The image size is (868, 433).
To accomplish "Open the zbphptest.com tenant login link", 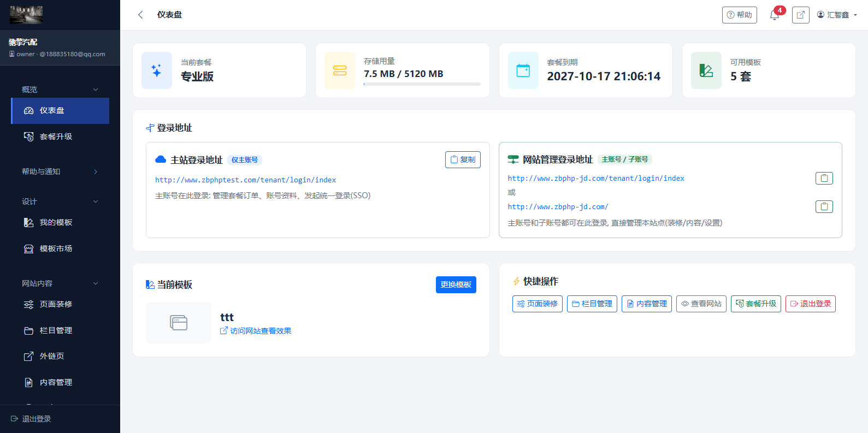I will tap(245, 180).
